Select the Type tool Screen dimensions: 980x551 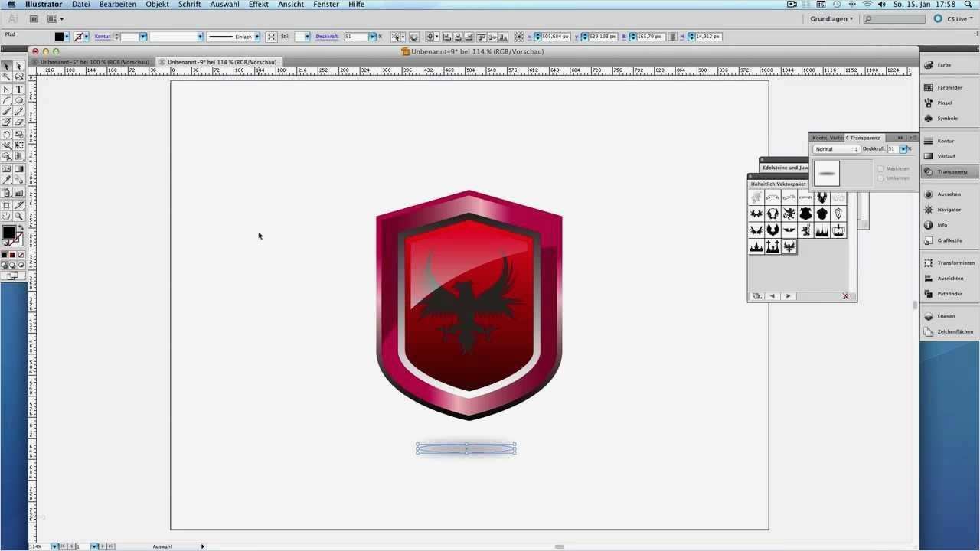tap(19, 90)
